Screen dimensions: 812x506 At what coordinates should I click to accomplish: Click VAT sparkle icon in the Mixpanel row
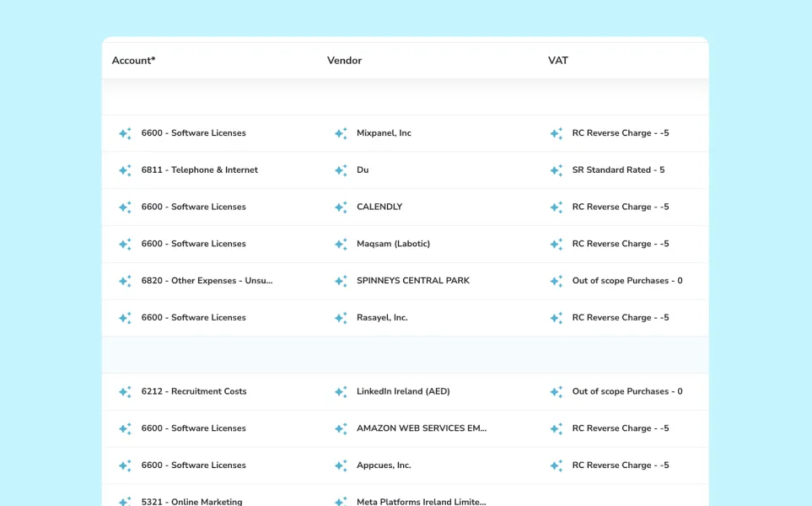tap(557, 133)
